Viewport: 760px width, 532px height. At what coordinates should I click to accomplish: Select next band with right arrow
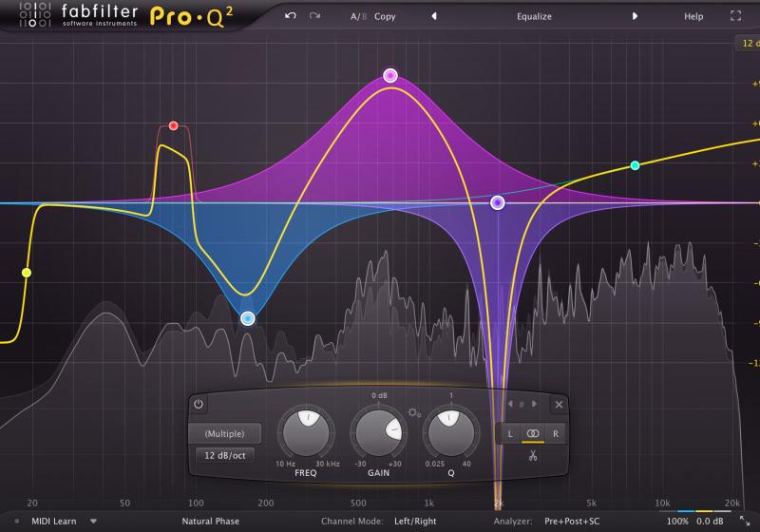(x=534, y=404)
